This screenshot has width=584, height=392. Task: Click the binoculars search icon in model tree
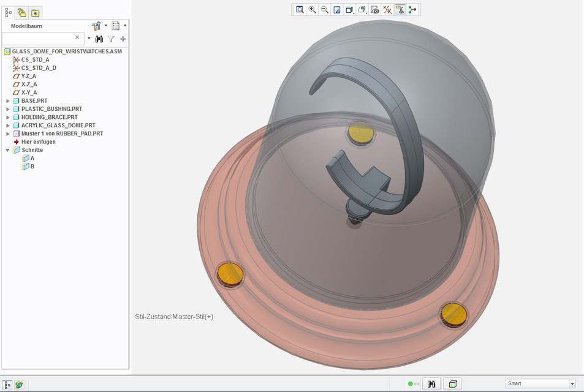coord(99,39)
